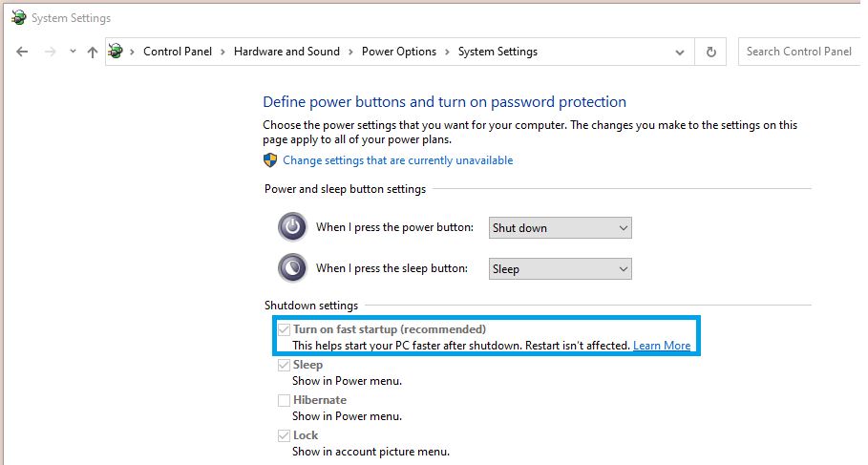Navigate to Hardware and Sound breadcrumb

click(x=286, y=52)
